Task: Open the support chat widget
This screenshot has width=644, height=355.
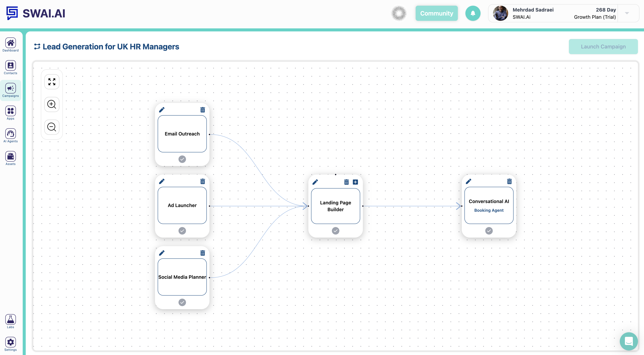Action: [x=629, y=341]
